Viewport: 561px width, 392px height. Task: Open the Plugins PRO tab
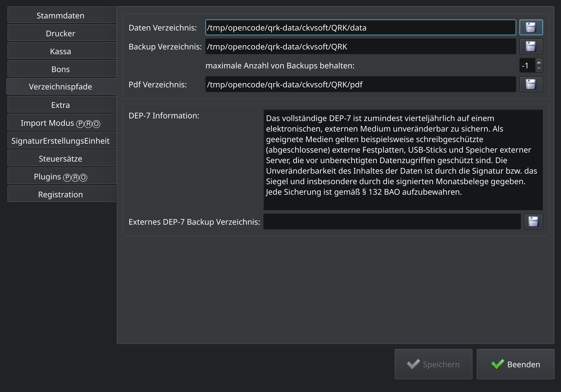point(62,177)
